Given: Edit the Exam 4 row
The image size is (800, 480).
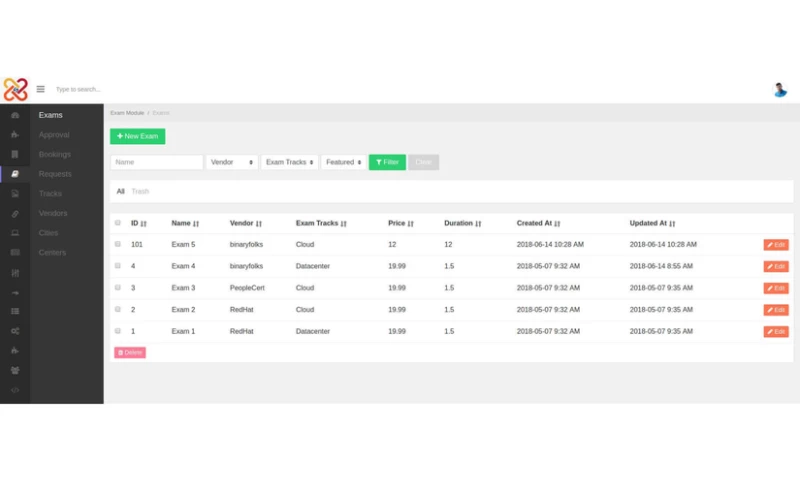Looking at the screenshot, I should 776,266.
